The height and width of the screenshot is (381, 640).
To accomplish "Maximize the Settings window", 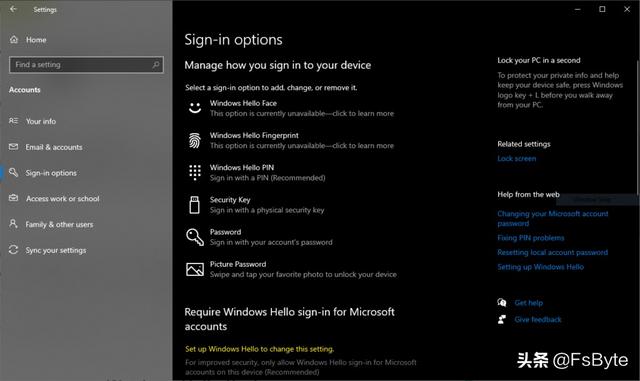I will 602,9.
